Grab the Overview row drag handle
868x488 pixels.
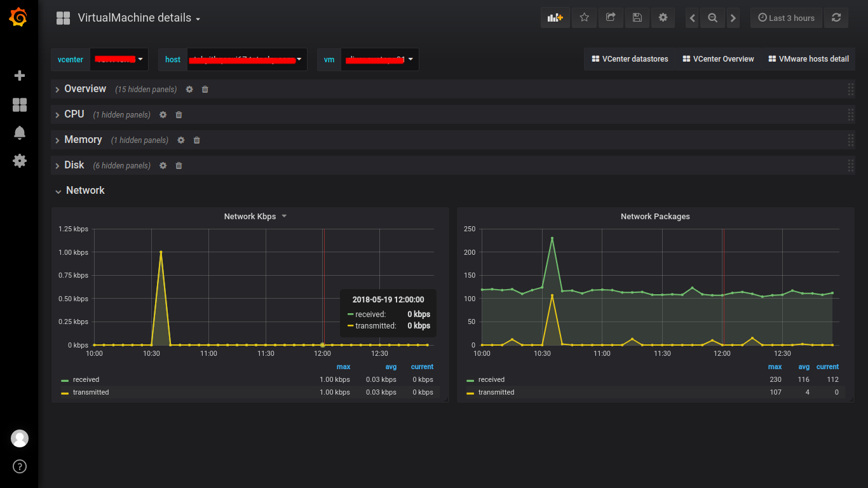(x=850, y=90)
